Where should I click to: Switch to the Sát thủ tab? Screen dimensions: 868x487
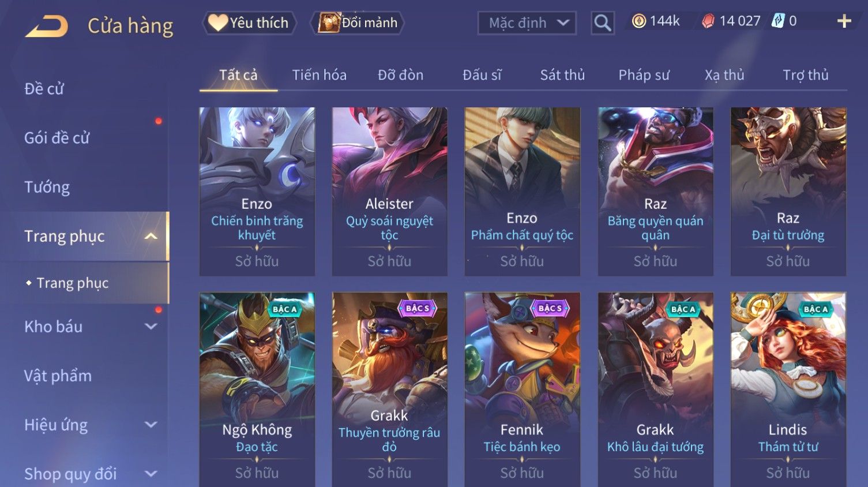tap(562, 75)
